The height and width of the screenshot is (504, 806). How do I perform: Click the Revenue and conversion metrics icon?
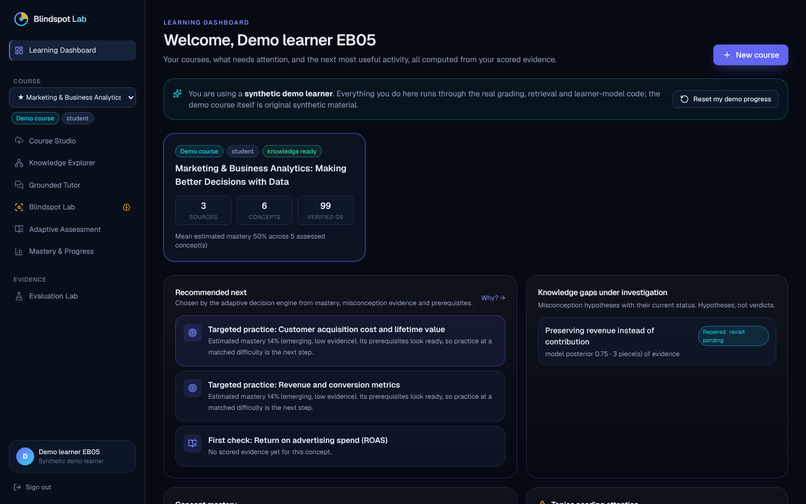193,388
